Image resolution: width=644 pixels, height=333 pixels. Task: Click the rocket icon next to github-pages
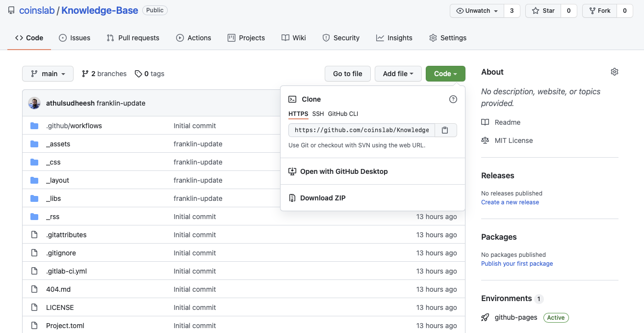click(x=485, y=318)
